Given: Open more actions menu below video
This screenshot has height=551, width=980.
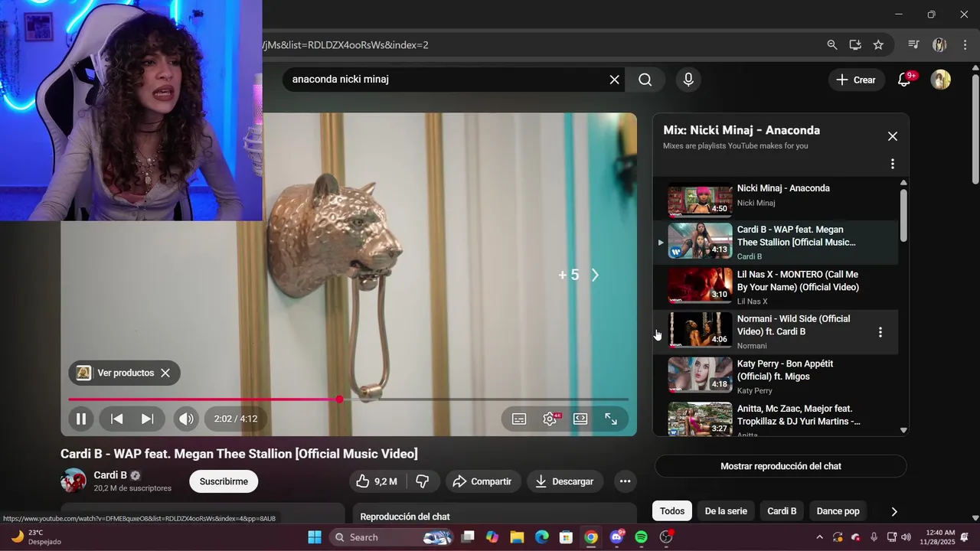Looking at the screenshot, I should [625, 481].
